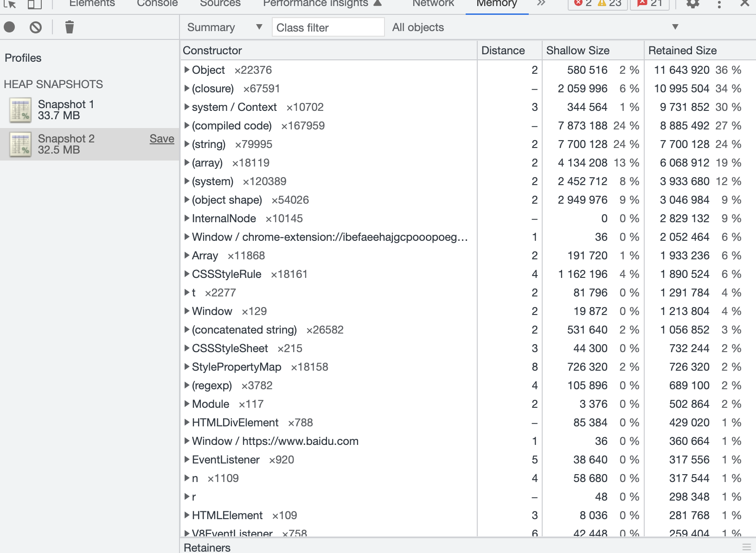Screen dimensions: 756x553
Task: Select Snapshot 1 in the profiles list
Action: 66,110
